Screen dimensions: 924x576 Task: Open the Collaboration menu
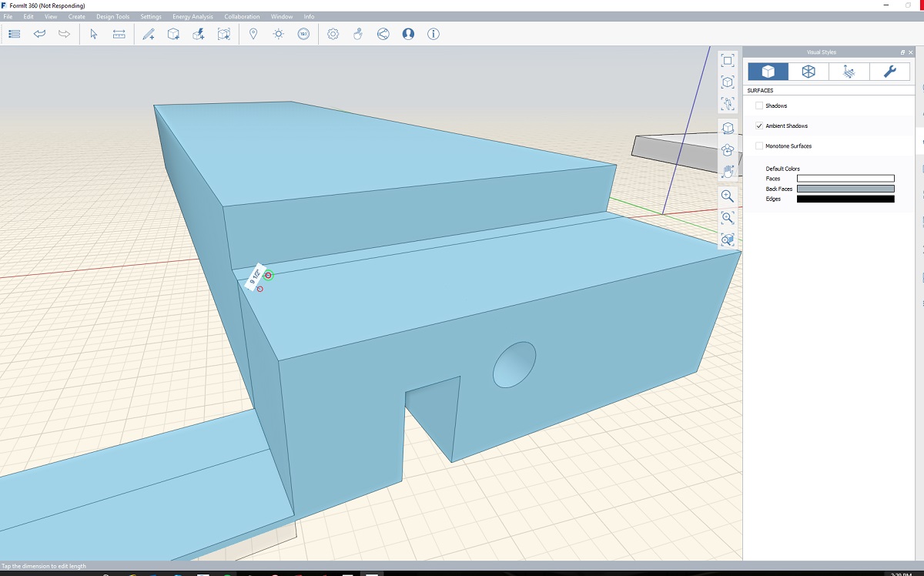click(x=242, y=16)
